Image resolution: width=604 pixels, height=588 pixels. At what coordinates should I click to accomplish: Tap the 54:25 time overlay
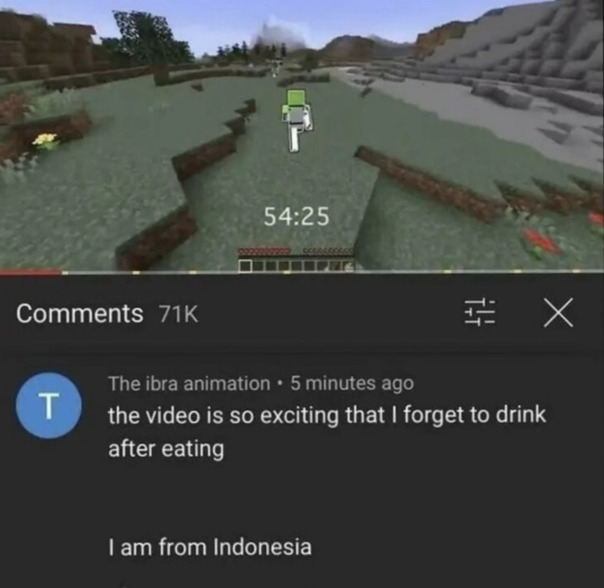[297, 216]
